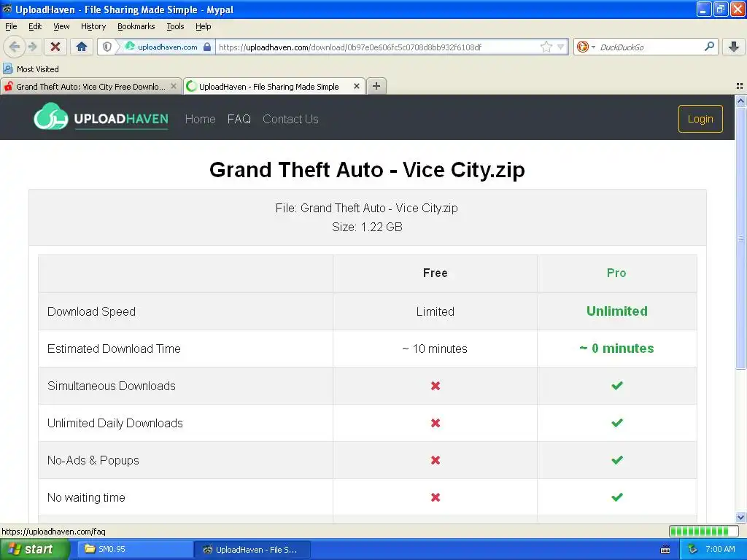Click the red X for No-Ads & Popups
The image size is (747, 560).
click(435, 460)
